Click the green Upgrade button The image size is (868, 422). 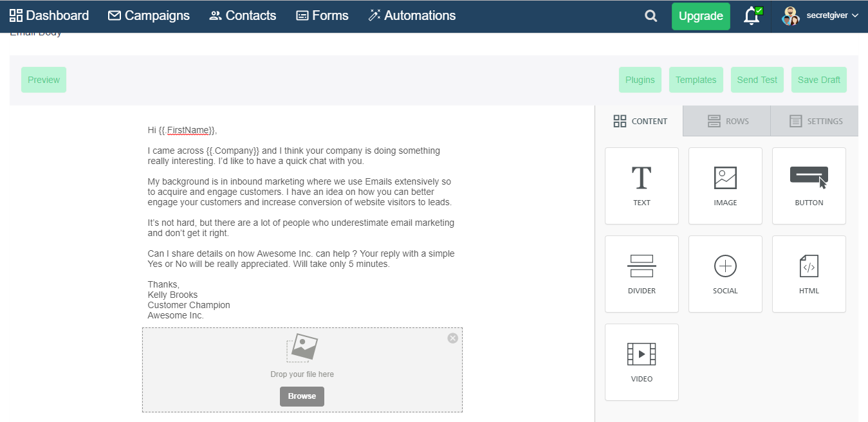pos(701,16)
